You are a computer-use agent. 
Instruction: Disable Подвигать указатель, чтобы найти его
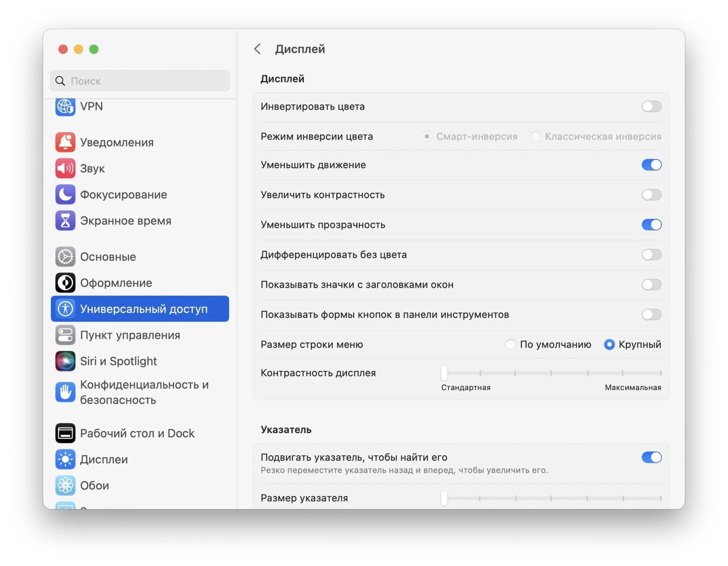coord(651,457)
